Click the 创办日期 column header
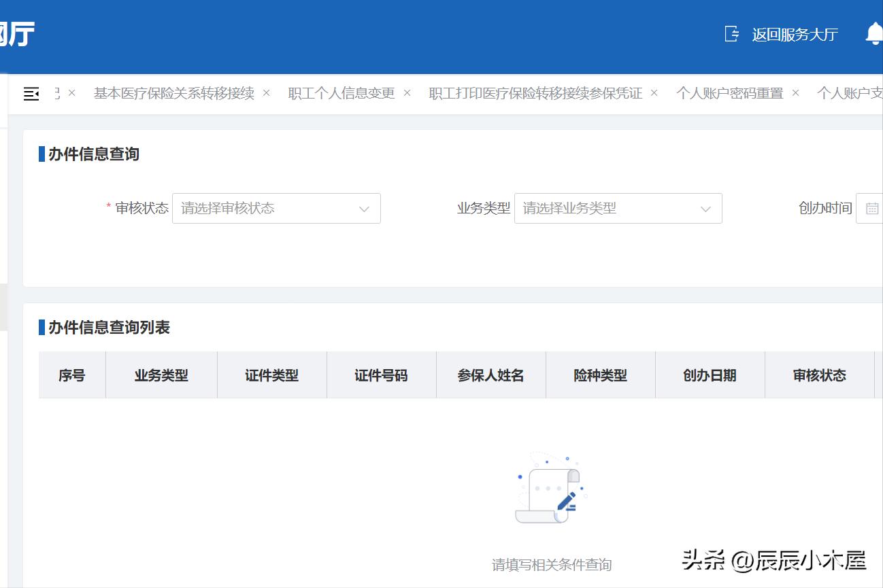This screenshot has height=588, width=883. [710, 375]
